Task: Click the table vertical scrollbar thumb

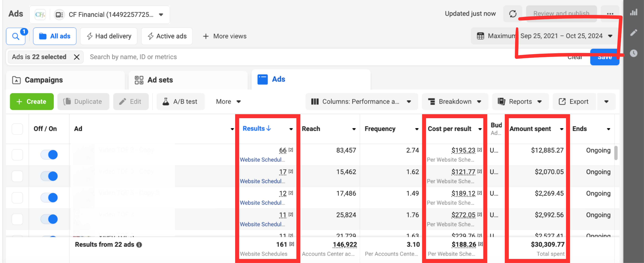Action: [x=616, y=153]
